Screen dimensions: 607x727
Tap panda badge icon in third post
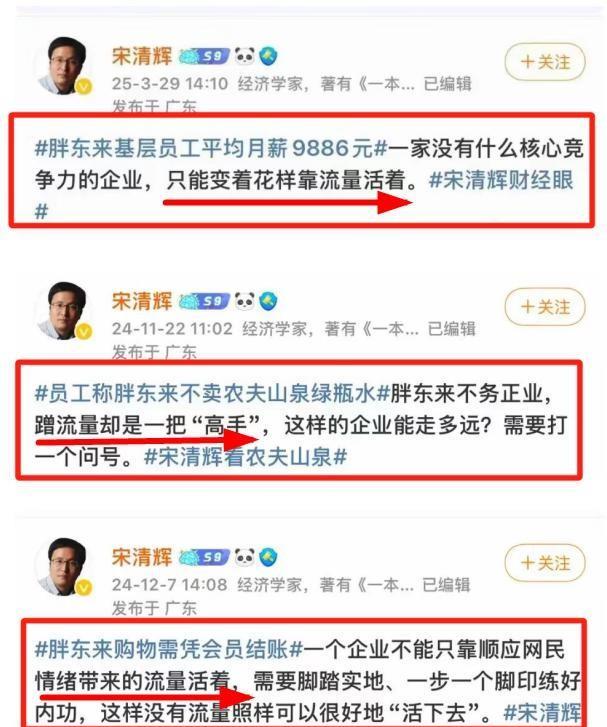pyautogui.click(x=244, y=557)
